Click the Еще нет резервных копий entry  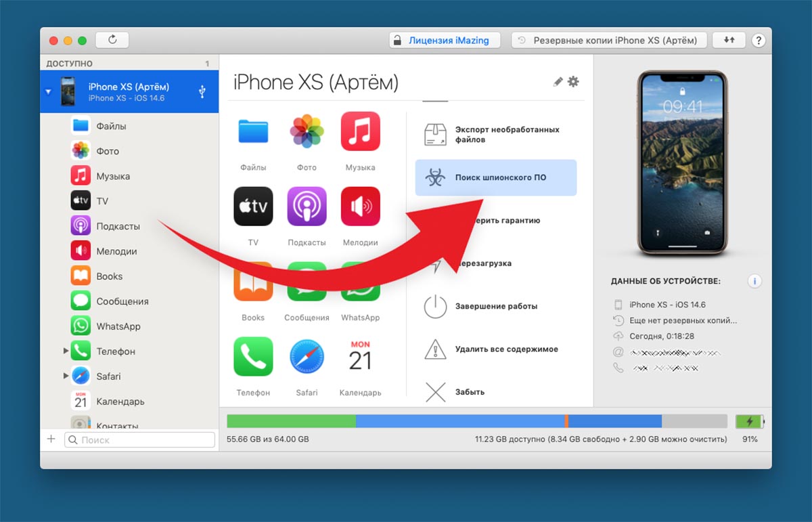683,320
